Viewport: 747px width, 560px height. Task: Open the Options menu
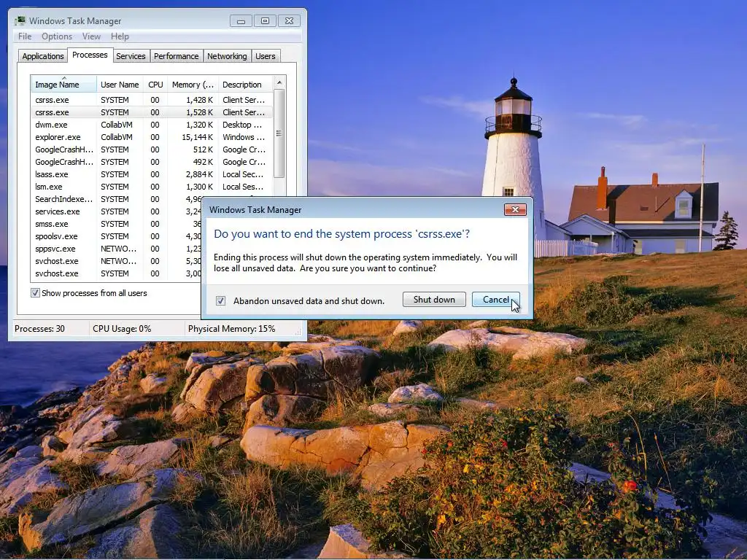(x=57, y=36)
